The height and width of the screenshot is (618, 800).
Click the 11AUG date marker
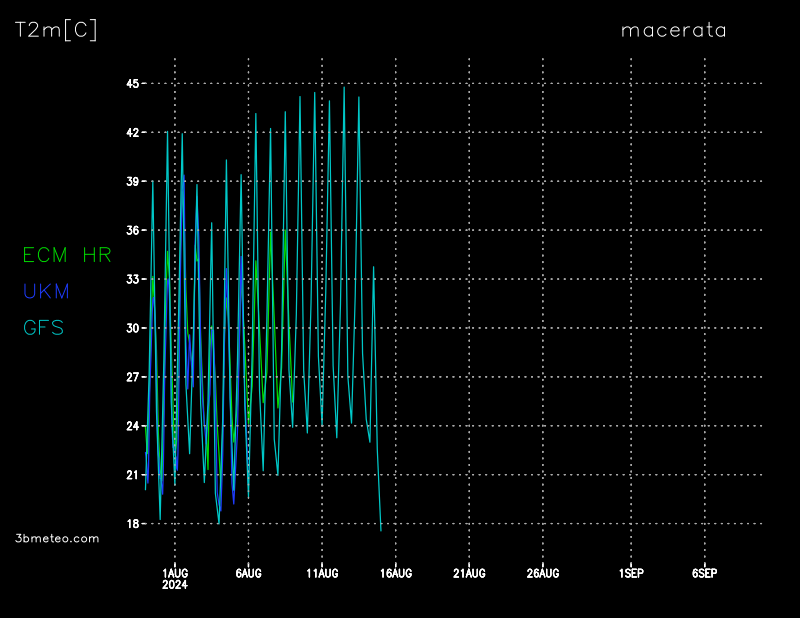click(322, 573)
